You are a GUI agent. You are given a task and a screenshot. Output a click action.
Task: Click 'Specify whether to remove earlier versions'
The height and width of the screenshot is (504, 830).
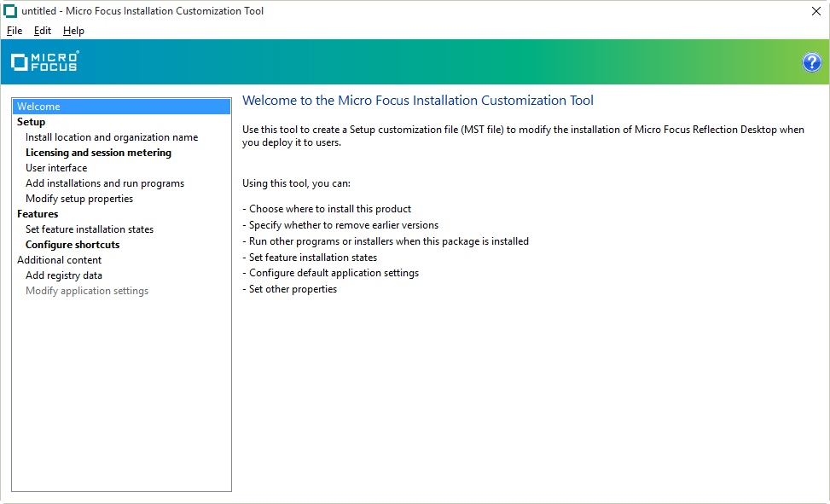coord(340,225)
